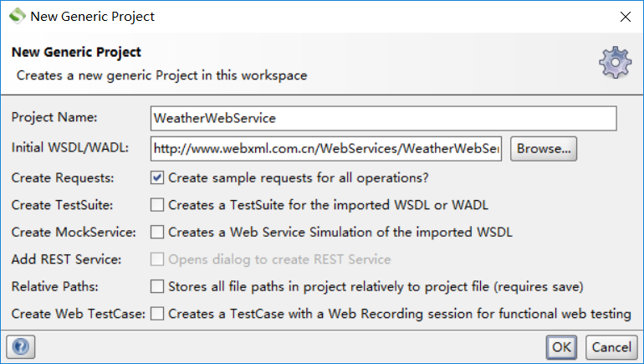
Task: Click the Initial WSDL/WADL URL field
Action: pyautogui.click(x=326, y=149)
